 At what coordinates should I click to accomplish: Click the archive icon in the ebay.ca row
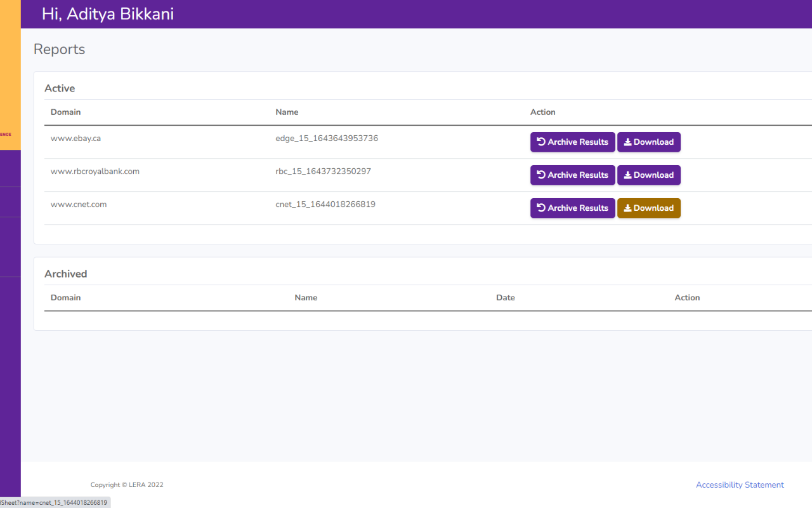pyautogui.click(x=541, y=142)
